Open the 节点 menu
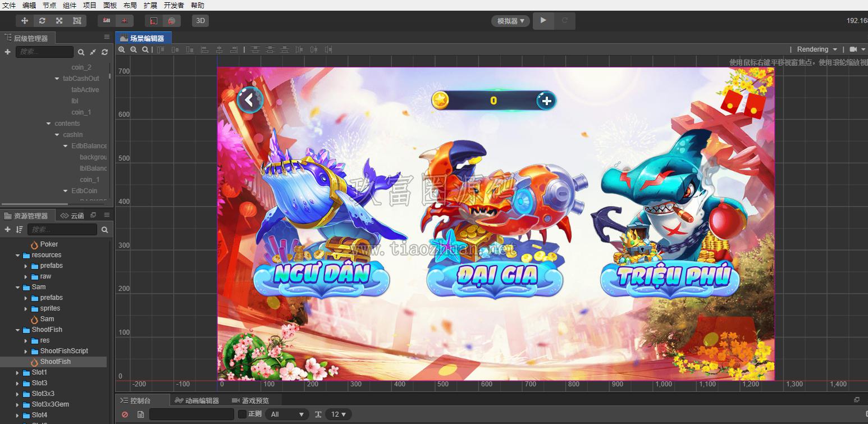Viewport: 868px width, 424px height. point(49,5)
